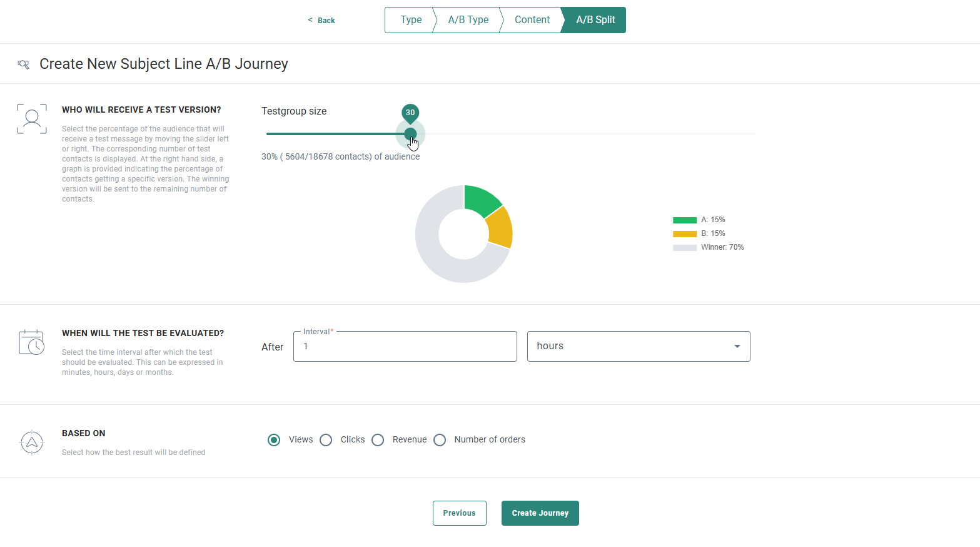The height and width of the screenshot is (547, 980).
Task: Click the compass target icon
Action: (x=32, y=442)
